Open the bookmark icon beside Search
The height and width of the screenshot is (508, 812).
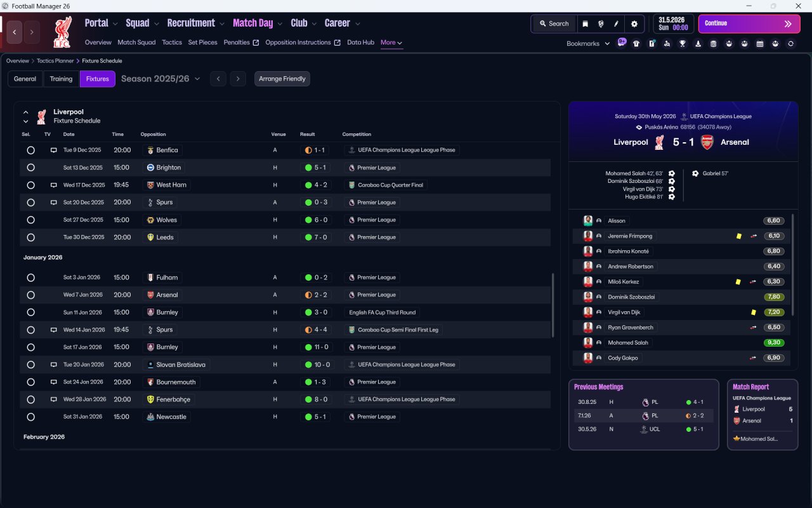(x=586, y=23)
